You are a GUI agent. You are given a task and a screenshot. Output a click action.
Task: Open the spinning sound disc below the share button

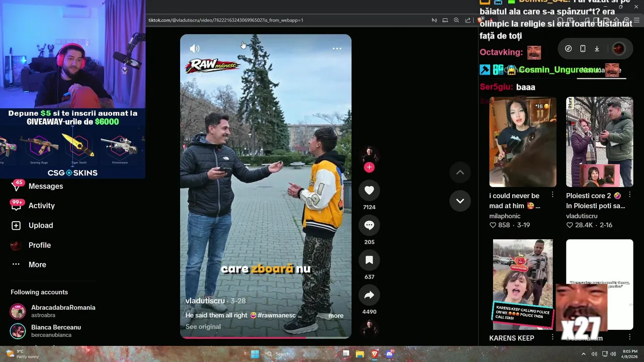coord(369,328)
